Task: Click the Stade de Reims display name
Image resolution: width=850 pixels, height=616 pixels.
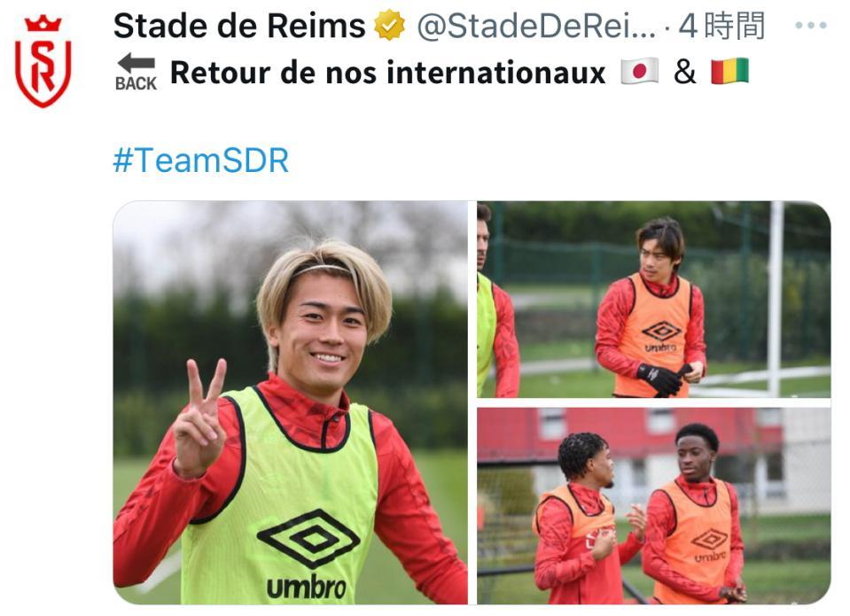Action: (239, 26)
